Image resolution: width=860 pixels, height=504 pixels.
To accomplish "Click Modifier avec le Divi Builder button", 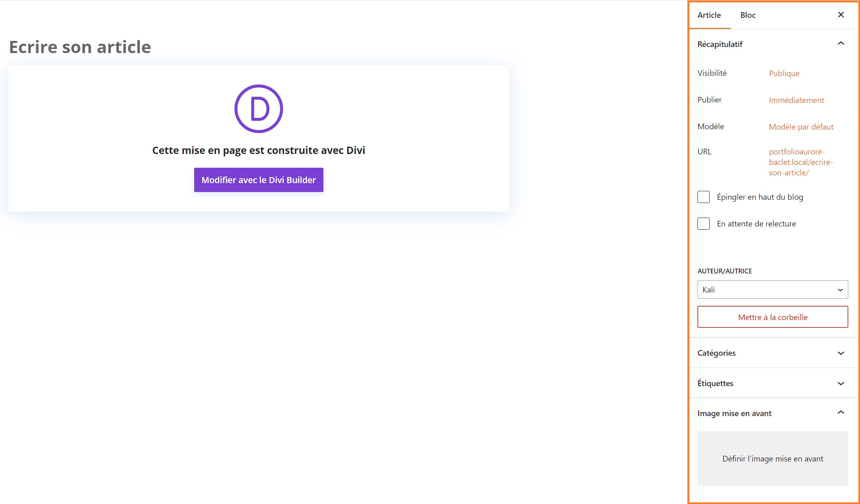I will [x=259, y=180].
